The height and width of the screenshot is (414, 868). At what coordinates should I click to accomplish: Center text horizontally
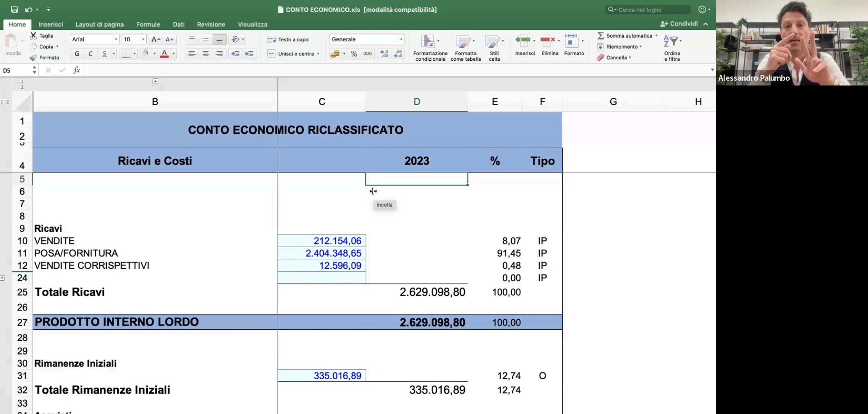point(206,54)
